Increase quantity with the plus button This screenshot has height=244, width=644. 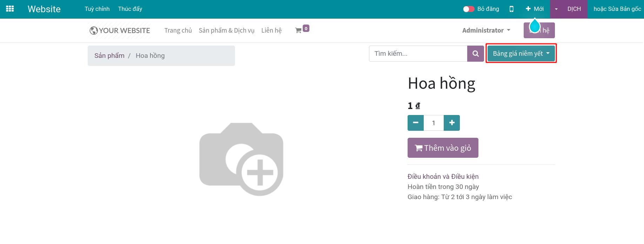(452, 123)
